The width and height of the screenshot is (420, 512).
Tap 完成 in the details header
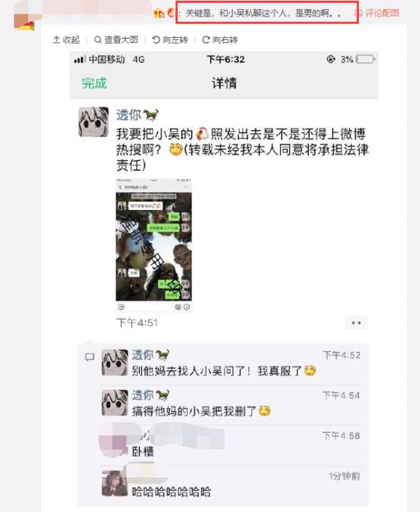pyautogui.click(x=94, y=83)
